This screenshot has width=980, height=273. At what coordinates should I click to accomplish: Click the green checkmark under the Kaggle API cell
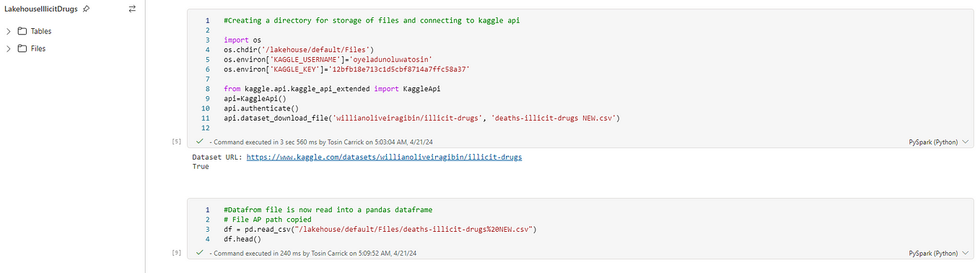[199, 142]
